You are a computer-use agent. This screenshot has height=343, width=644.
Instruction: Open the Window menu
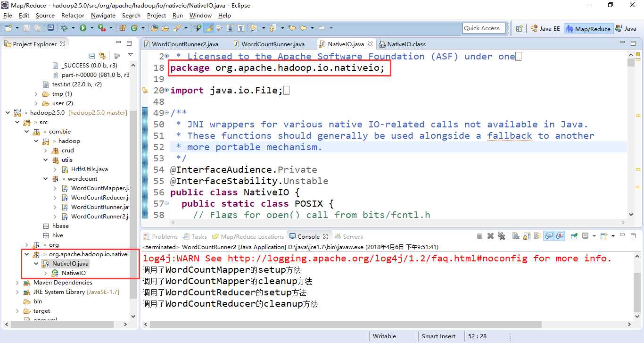200,16
